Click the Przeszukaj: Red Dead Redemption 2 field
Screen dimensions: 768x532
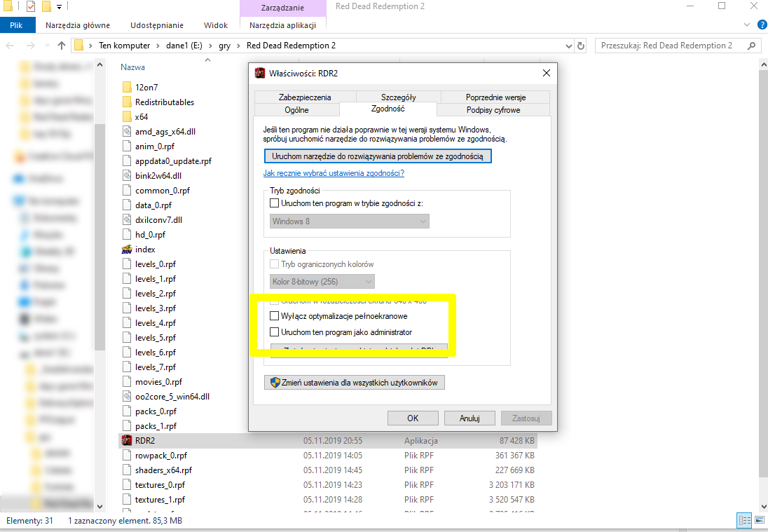click(x=678, y=46)
